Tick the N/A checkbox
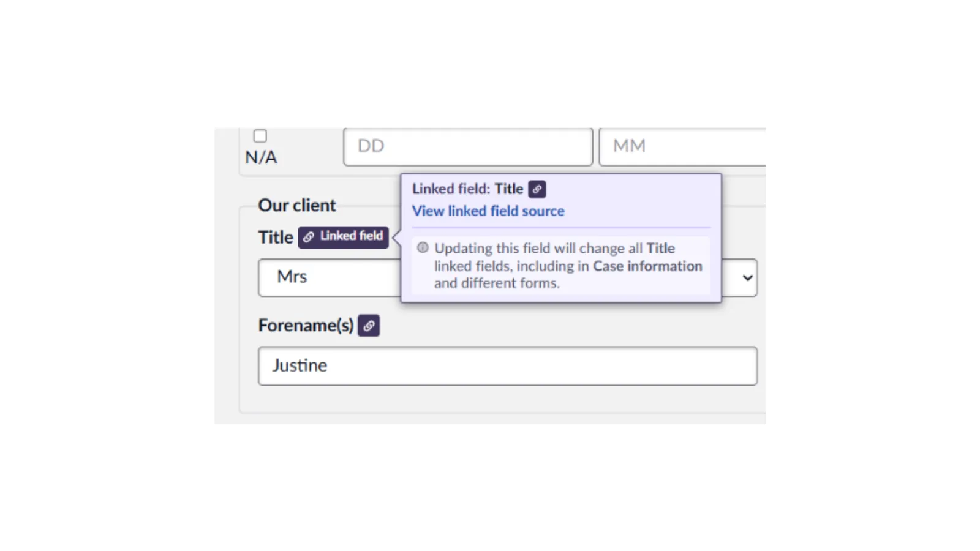The image size is (980, 551). [260, 136]
